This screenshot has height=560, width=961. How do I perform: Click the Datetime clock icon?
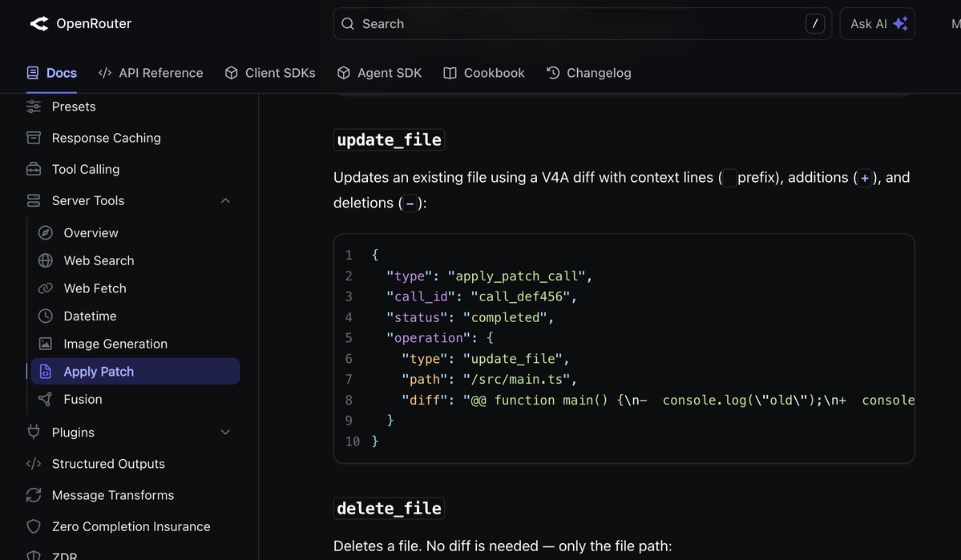tap(46, 316)
